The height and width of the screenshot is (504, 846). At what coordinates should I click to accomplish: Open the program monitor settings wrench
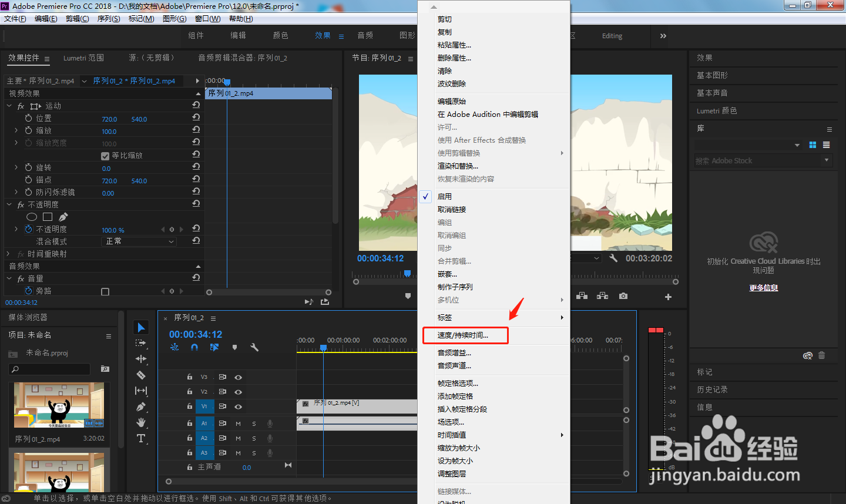pyautogui.click(x=613, y=258)
